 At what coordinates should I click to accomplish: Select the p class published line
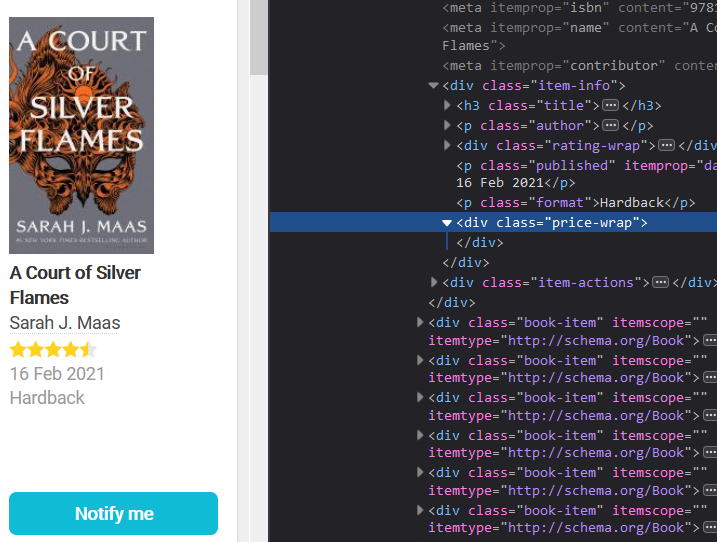pyautogui.click(x=586, y=166)
